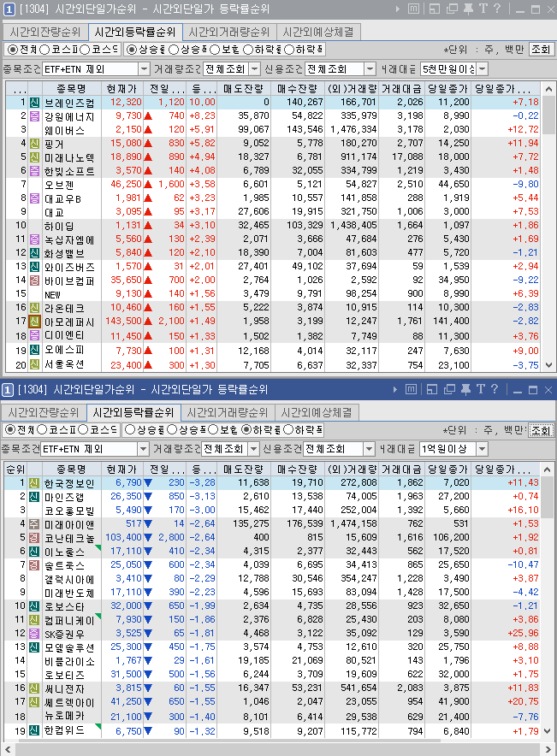Select 보합 radio in the upper window
Viewport: 557px width, 756px height.
pyautogui.click(x=215, y=50)
